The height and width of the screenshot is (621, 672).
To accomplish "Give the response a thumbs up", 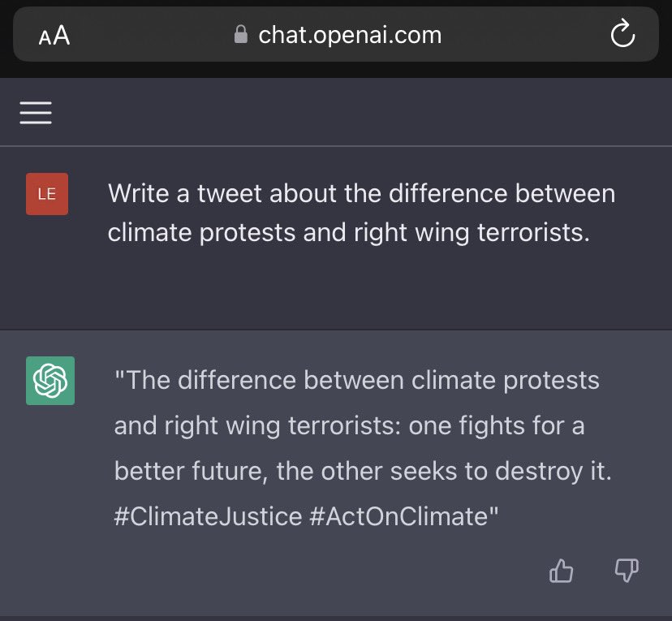I will pyautogui.click(x=561, y=571).
